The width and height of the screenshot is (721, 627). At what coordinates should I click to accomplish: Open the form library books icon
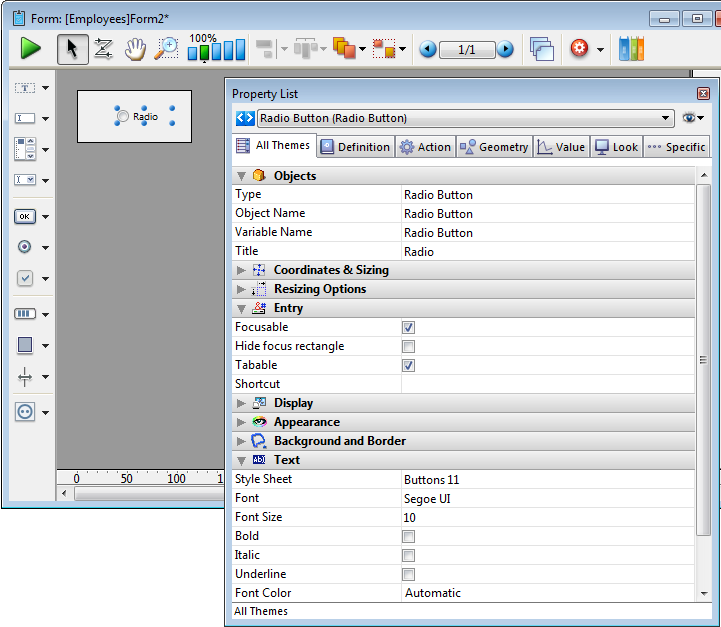click(631, 48)
